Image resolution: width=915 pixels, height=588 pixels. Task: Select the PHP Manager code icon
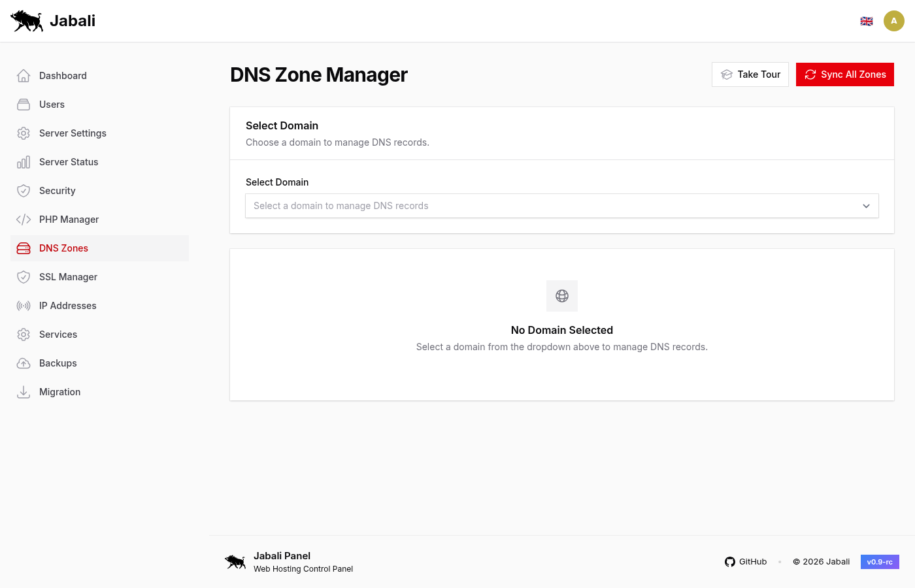click(x=24, y=220)
